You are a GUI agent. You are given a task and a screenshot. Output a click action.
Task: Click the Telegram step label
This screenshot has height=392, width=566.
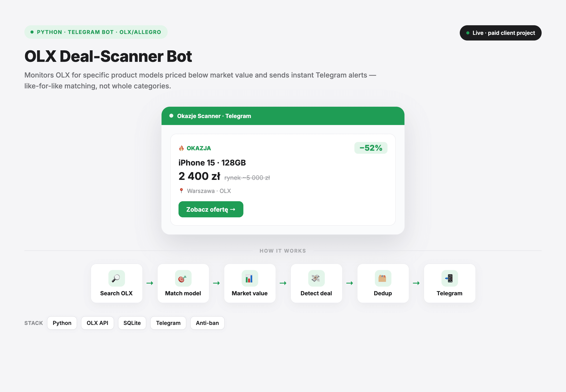[x=449, y=294]
